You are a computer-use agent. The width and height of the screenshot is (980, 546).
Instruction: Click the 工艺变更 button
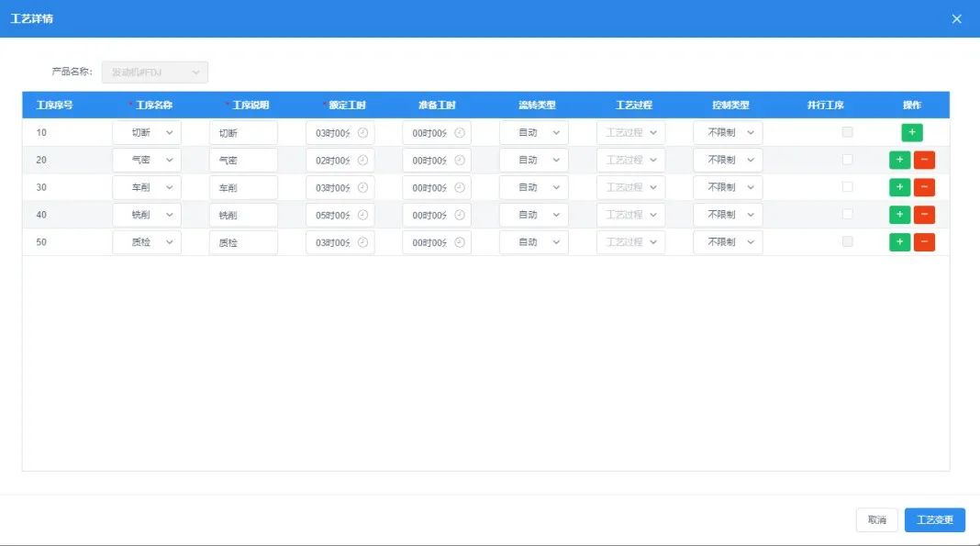pos(934,519)
